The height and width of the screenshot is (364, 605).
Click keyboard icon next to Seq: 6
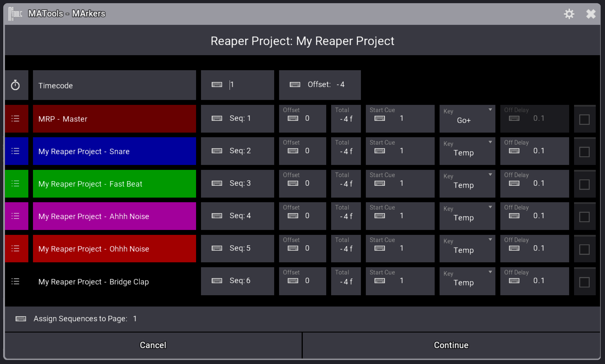[x=217, y=281]
